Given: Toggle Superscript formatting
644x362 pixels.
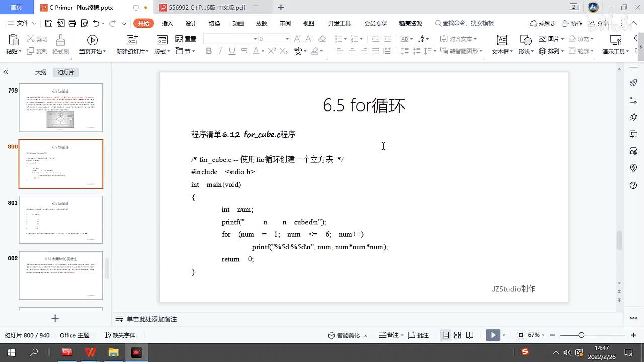Looking at the screenshot, I should [x=272, y=51].
